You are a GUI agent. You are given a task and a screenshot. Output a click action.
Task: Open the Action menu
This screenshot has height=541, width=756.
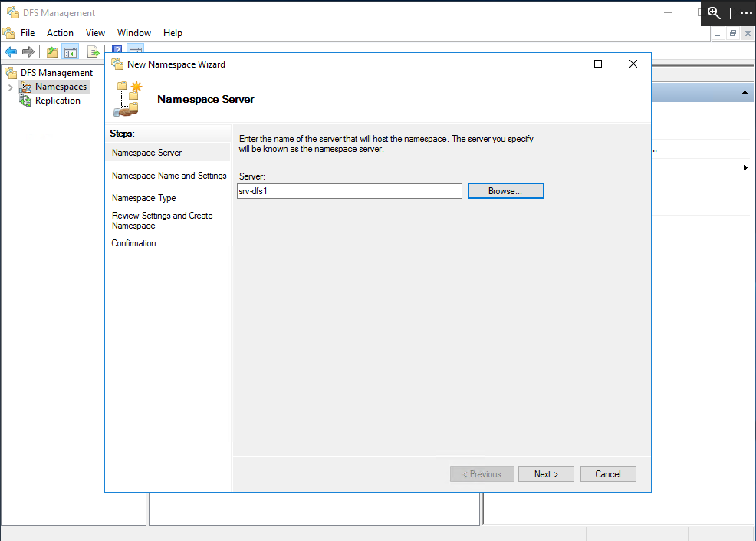tap(60, 33)
